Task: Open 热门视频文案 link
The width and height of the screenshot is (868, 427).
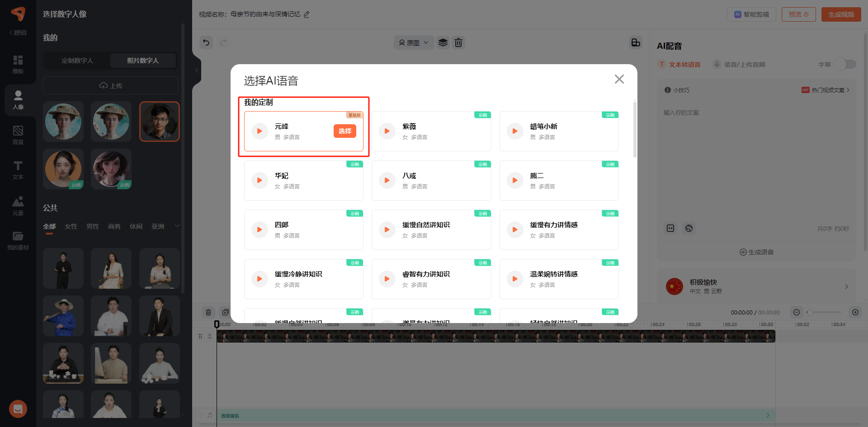Action: (826, 90)
